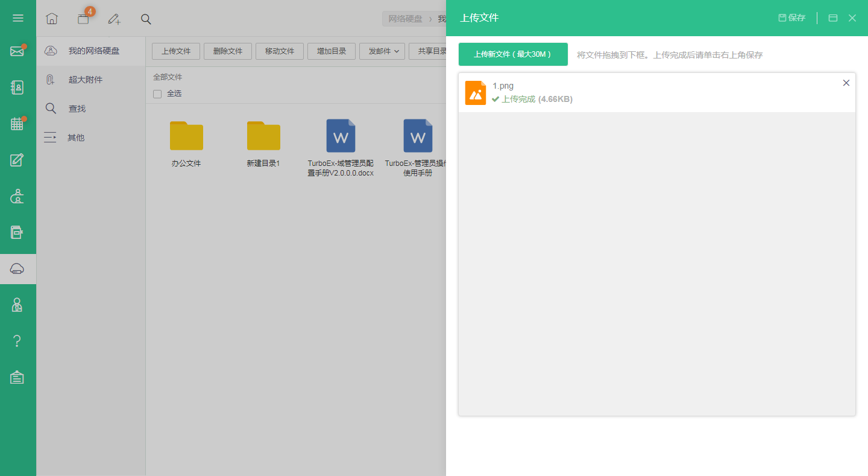Click 网络硬盘 in the breadcrumb
The width and height of the screenshot is (868, 476).
406,19
